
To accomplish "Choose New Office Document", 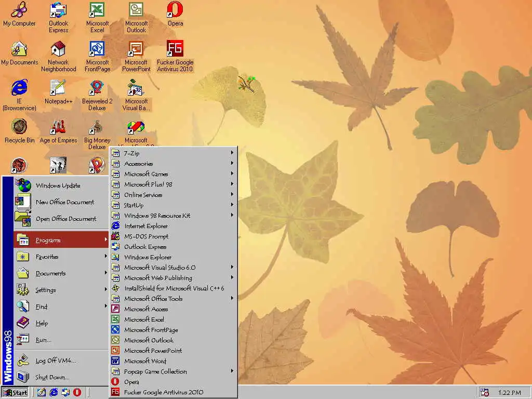I will coord(61,202).
